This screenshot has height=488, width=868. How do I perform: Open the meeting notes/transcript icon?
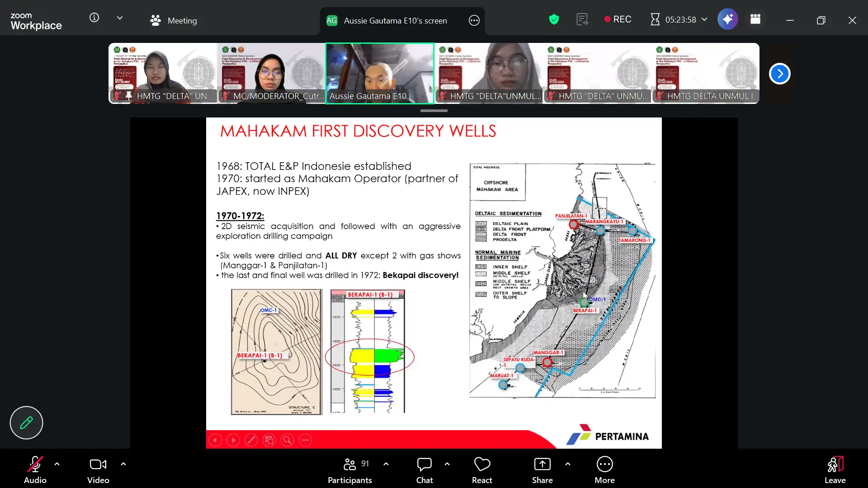coord(582,19)
